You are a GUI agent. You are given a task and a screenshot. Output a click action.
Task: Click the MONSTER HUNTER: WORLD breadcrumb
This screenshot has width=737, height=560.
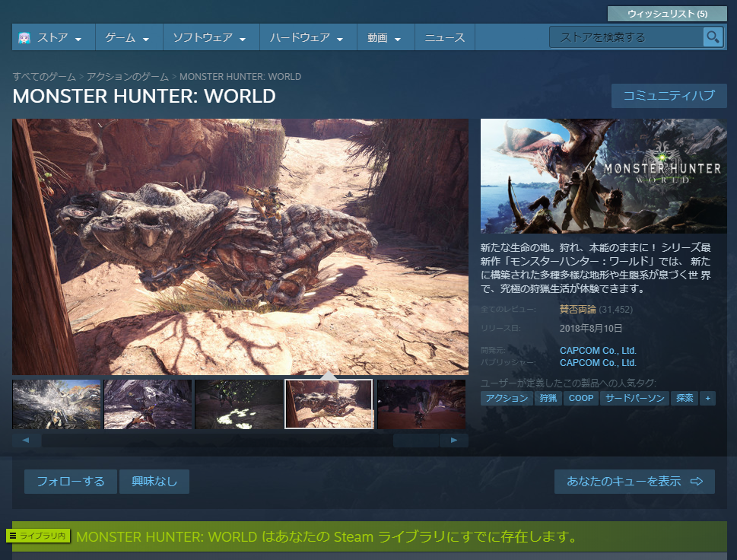pyautogui.click(x=240, y=77)
